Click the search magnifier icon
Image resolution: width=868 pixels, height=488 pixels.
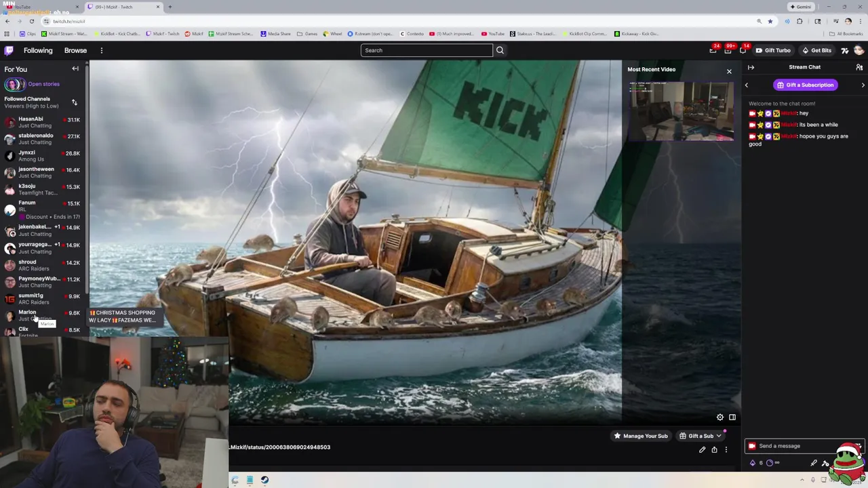point(500,50)
